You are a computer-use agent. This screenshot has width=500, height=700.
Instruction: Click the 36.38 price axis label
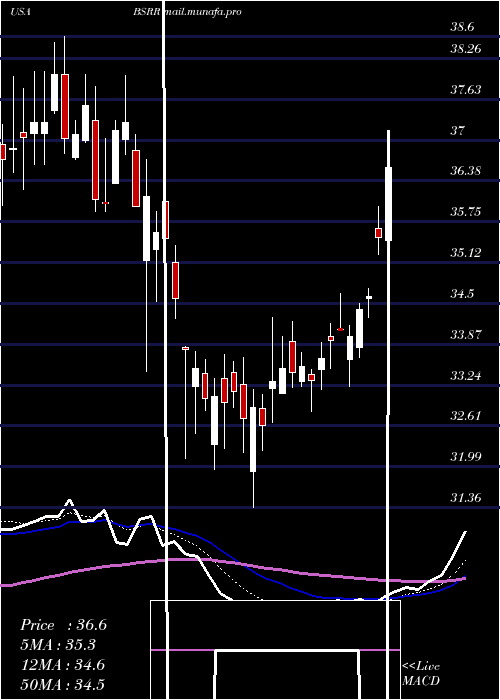(x=466, y=171)
